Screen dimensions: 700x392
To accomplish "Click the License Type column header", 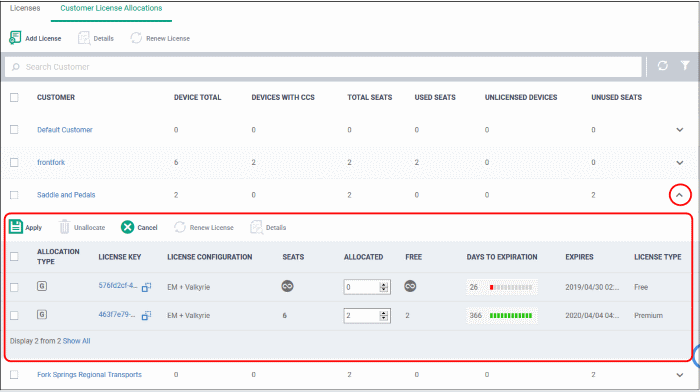I will (658, 257).
